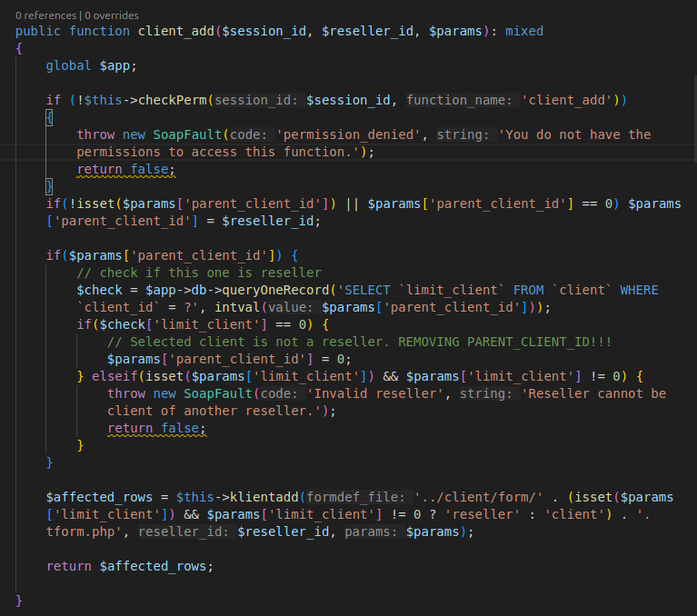Click the 'mixed' return type
The width and height of the screenshot is (697, 616).
tap(524, 31)
